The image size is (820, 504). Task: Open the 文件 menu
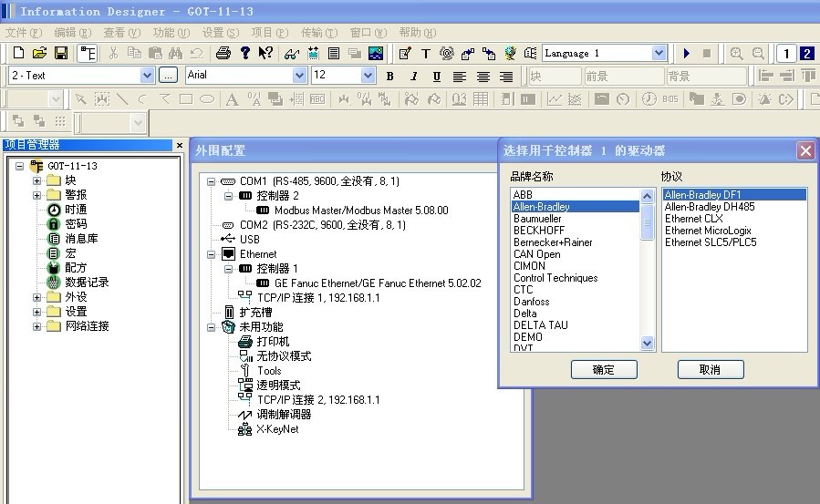point(24,33)
